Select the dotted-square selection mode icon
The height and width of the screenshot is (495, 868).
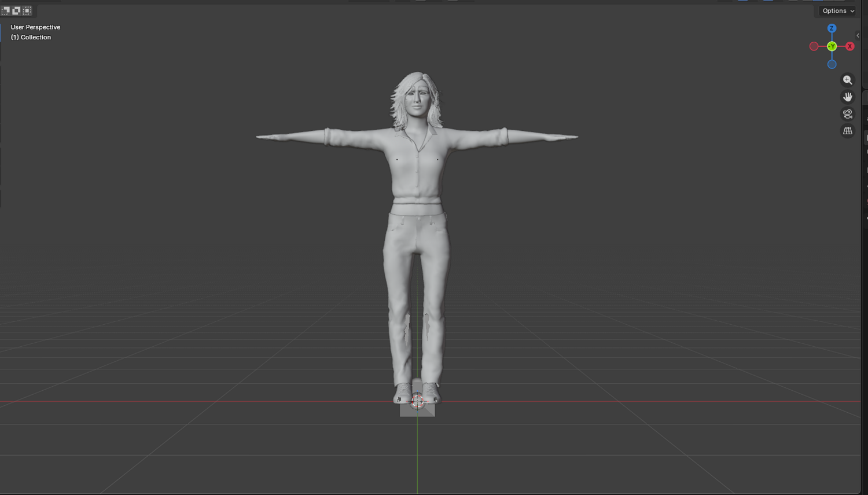click(27, 10)
